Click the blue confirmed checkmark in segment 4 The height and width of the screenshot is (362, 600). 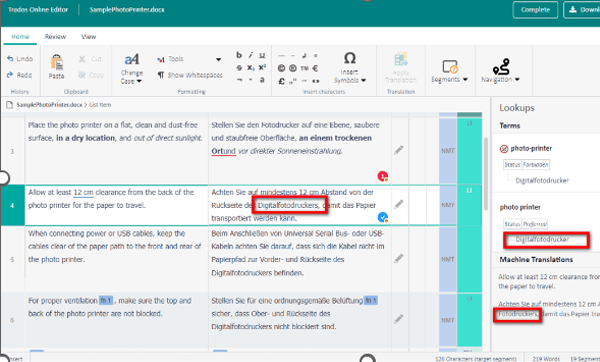pyautogui.click(x=383, y=217)
